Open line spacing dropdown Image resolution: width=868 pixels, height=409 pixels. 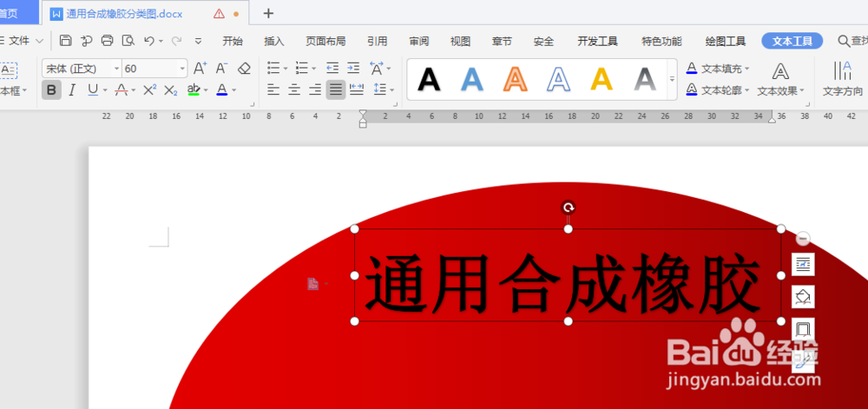392,89
